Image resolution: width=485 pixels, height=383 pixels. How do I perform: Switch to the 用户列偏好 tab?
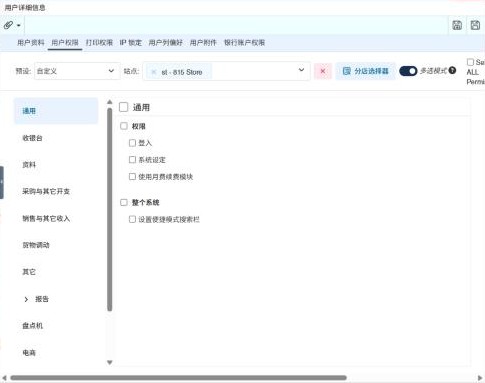(166, 43)
